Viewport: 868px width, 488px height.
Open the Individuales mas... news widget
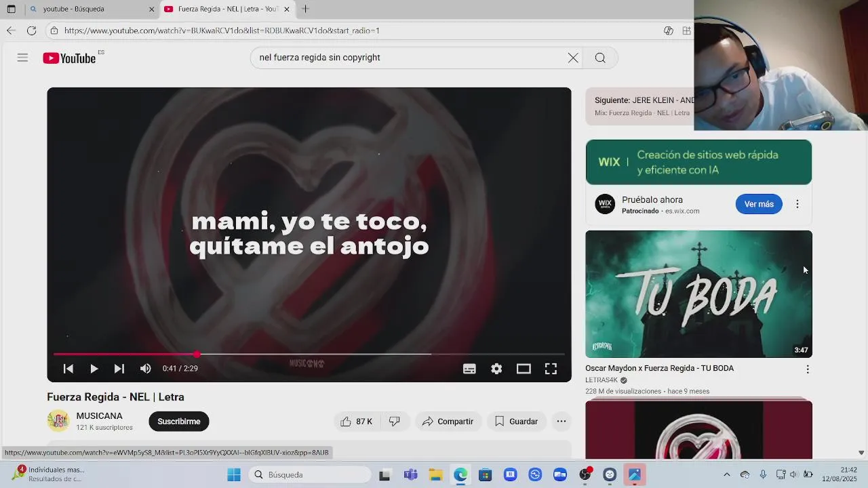49,474
